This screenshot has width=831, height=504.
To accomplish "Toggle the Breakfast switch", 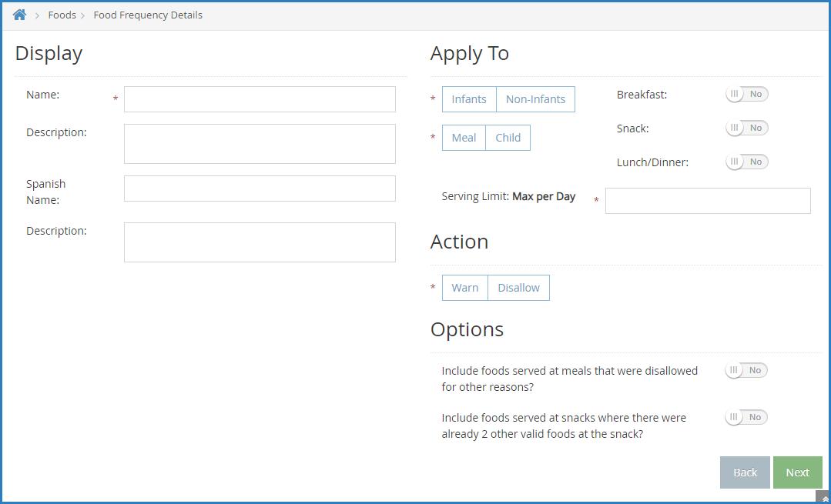I will pos(747,94).
